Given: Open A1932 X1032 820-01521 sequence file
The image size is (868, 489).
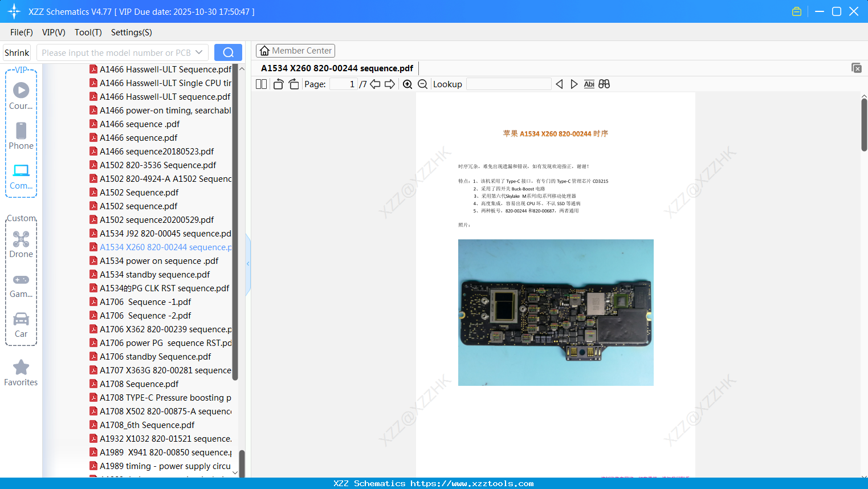Looking at the screenshot, I should tap(165, 439).
